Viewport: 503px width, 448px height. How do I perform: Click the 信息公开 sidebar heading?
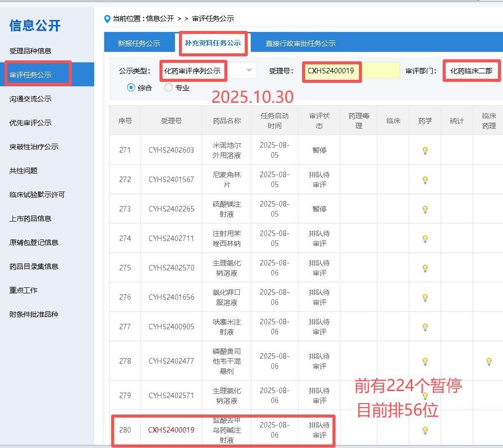(35, 25)
